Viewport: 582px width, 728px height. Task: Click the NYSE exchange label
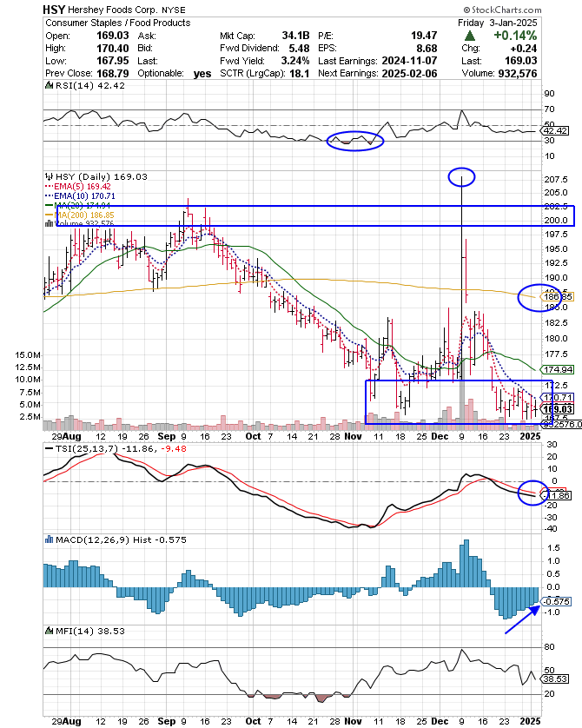(x=173, y=10)
